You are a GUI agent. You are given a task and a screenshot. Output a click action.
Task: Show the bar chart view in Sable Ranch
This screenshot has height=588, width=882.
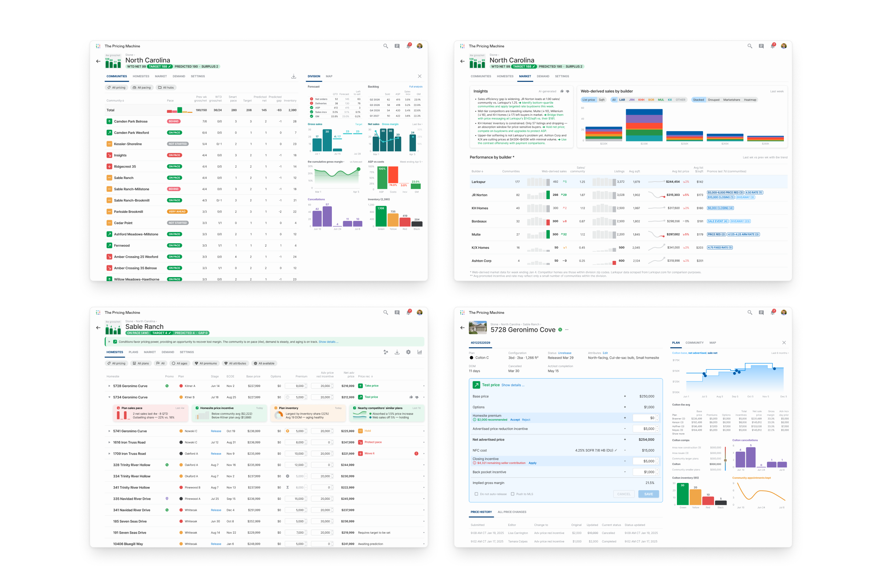(x=420, y=352)
